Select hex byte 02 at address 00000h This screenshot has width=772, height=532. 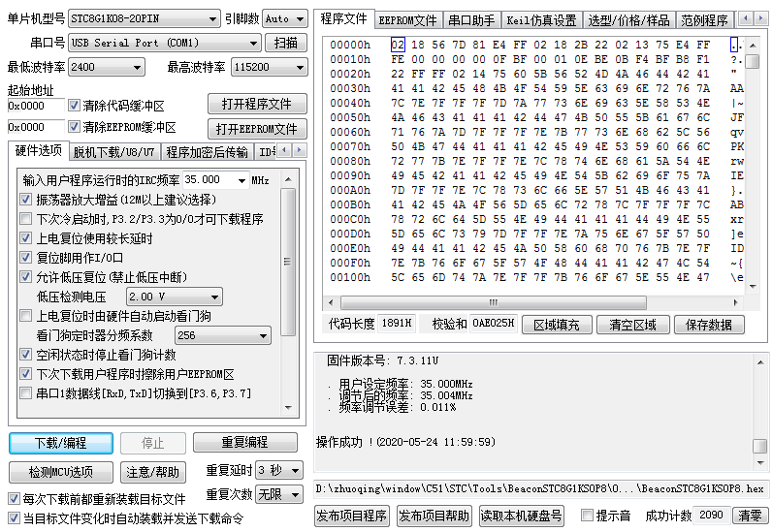[x=398, y=45]
